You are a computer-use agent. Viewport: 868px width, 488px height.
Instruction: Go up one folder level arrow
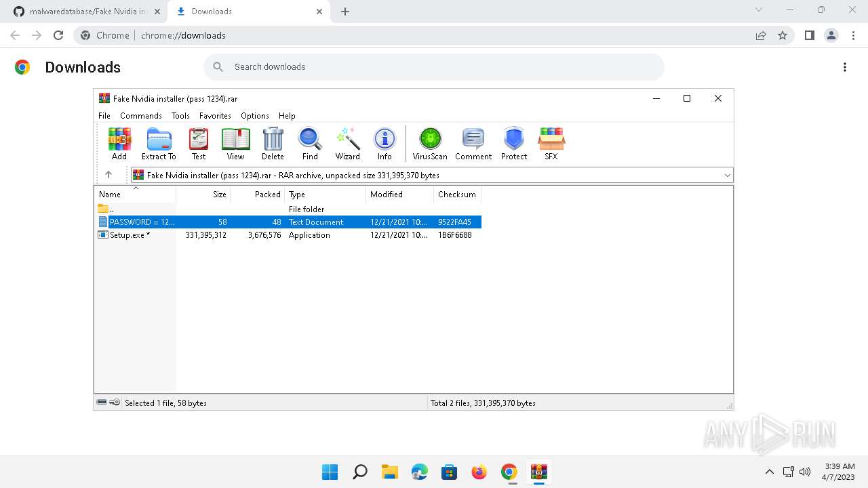(108, 175)
